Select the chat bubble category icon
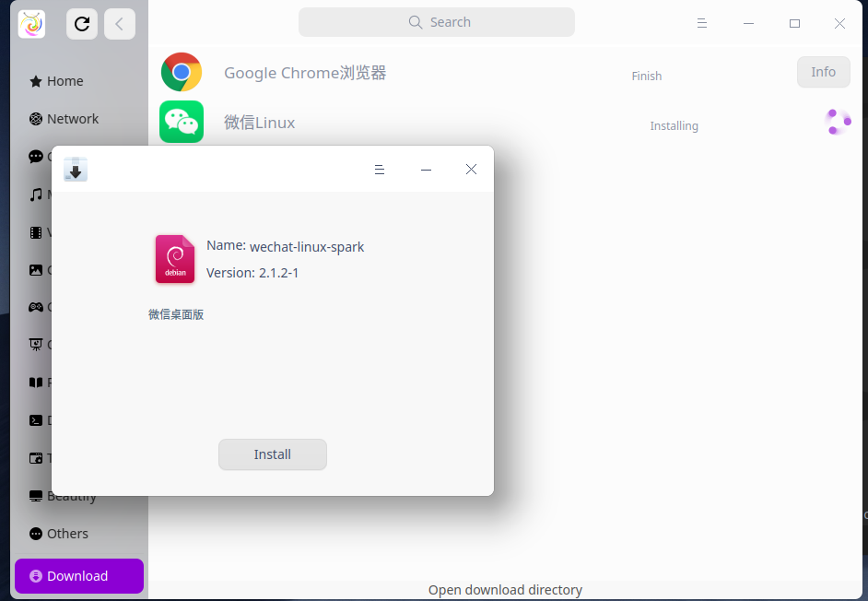The width and height of the screenshot is (868, 601). [36, 157]
